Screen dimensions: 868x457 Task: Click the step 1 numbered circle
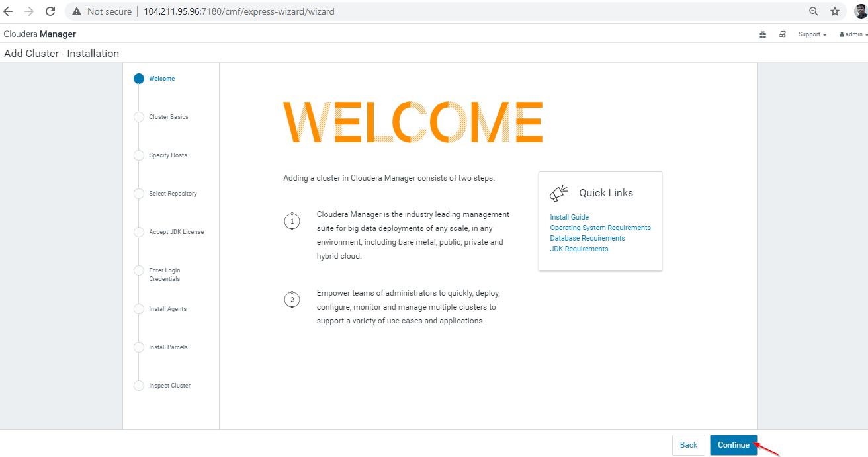click(x=292, y=221)
